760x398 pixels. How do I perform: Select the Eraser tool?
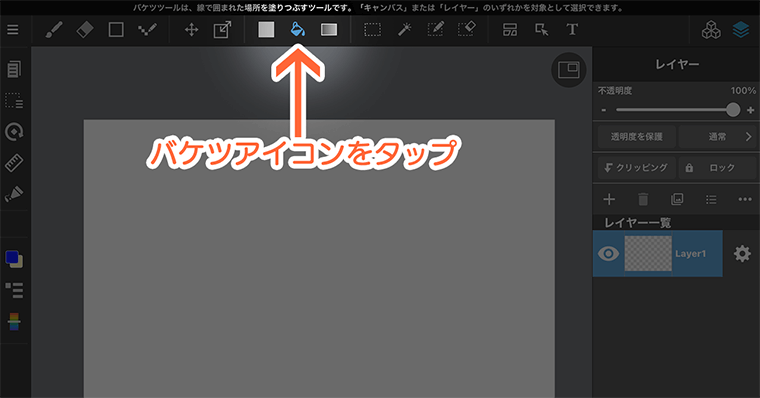point(85,30)
